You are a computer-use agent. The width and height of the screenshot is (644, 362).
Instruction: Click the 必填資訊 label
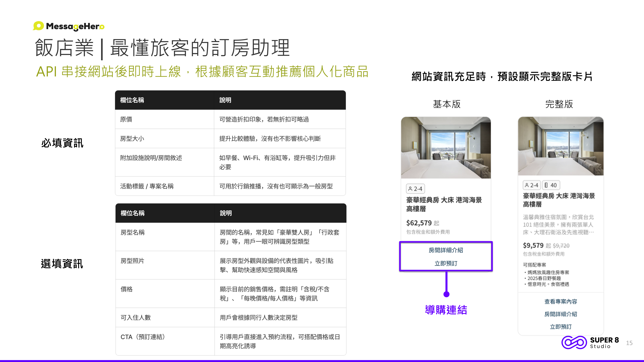(62, 143)
